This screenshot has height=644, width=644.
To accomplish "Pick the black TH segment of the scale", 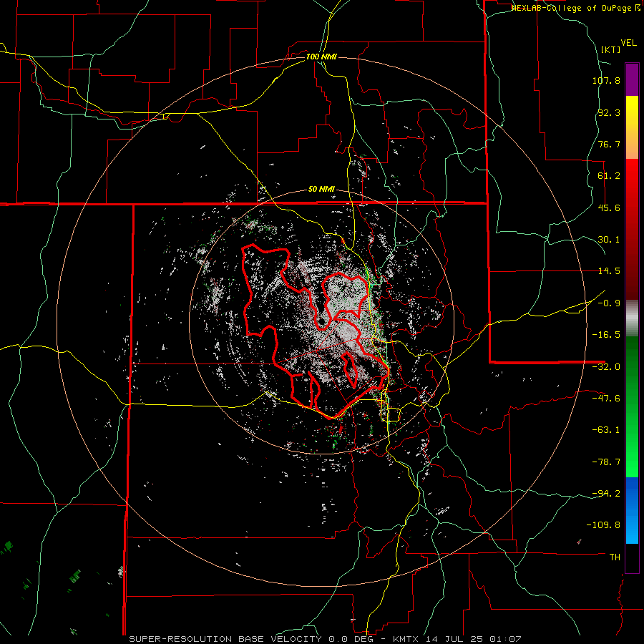I will [632, 558].
